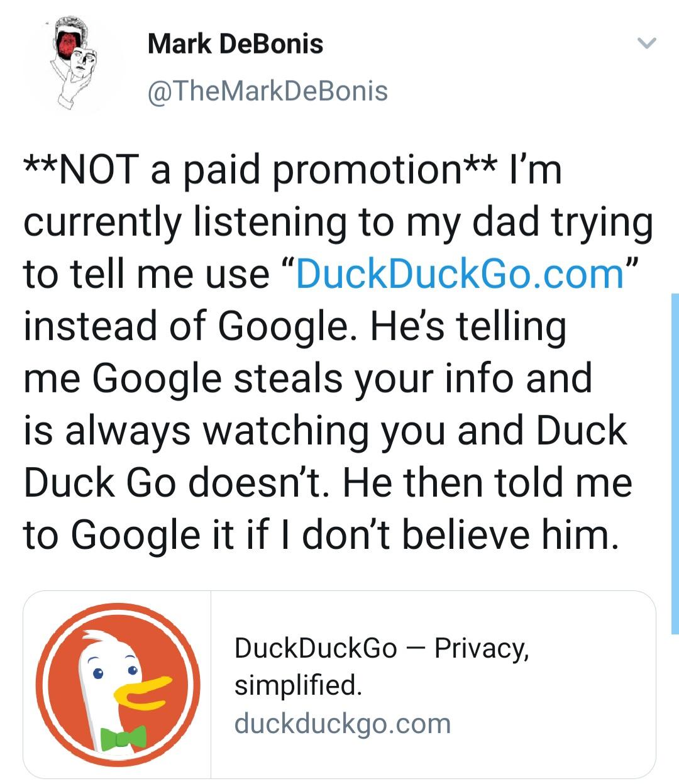Click the white mask in the avatar
The image size is (679, 784).
coord(86,62)
